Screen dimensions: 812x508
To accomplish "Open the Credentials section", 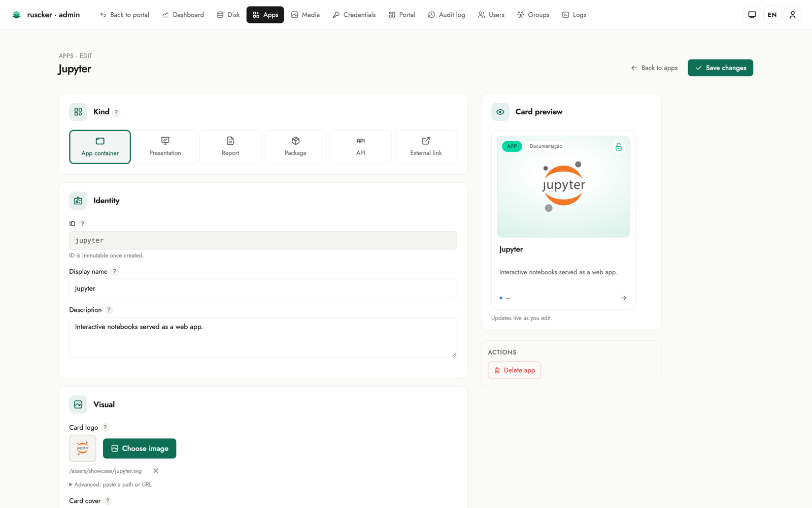I will [354, 15].
